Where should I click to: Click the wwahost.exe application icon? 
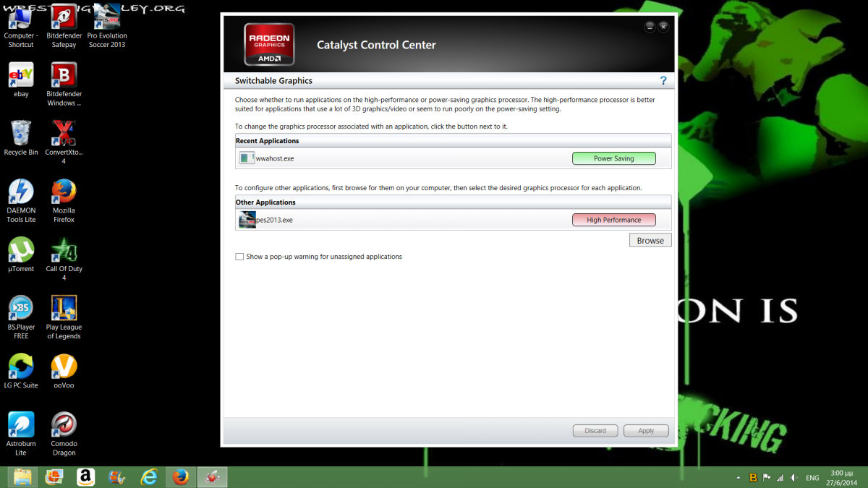tap(247, 158)
